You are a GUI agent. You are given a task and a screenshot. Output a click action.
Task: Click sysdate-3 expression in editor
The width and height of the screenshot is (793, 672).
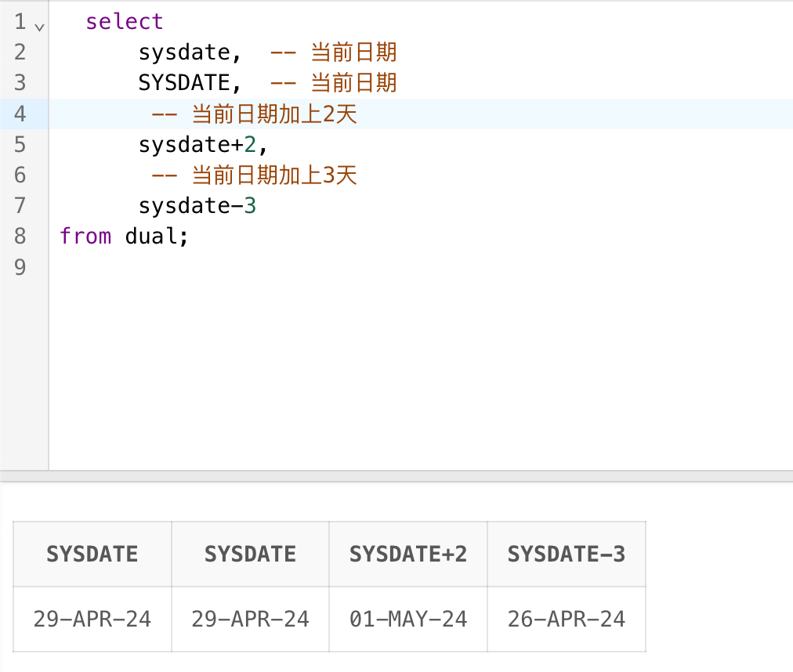197,206
